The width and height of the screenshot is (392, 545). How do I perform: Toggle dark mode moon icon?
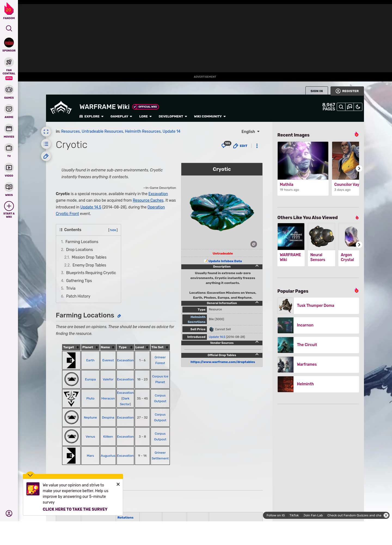point(358,107)
